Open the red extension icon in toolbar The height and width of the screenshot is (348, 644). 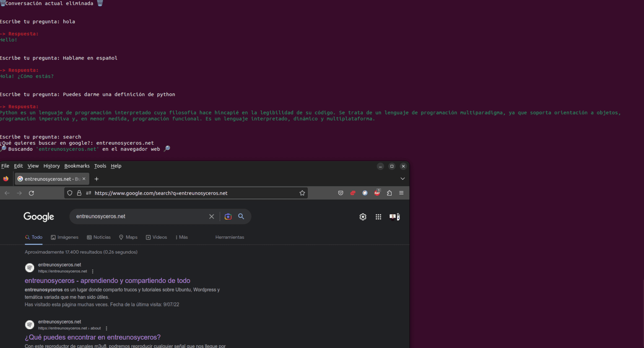click(353, 193)
